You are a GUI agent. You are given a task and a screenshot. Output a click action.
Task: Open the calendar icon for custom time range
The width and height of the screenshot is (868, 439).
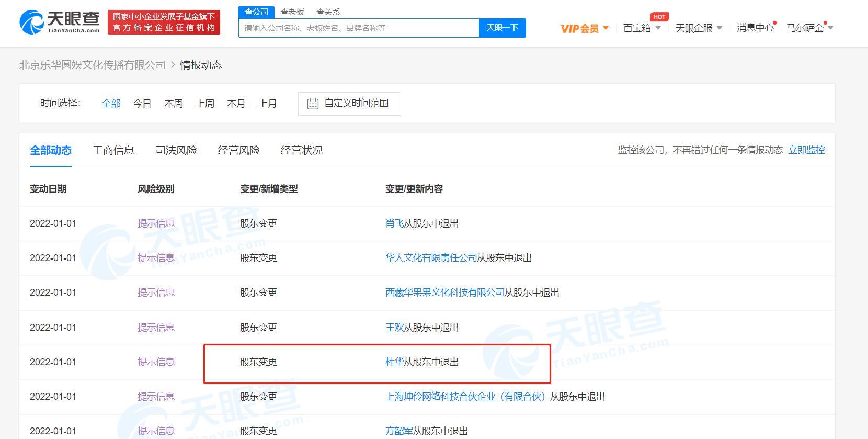313,104
